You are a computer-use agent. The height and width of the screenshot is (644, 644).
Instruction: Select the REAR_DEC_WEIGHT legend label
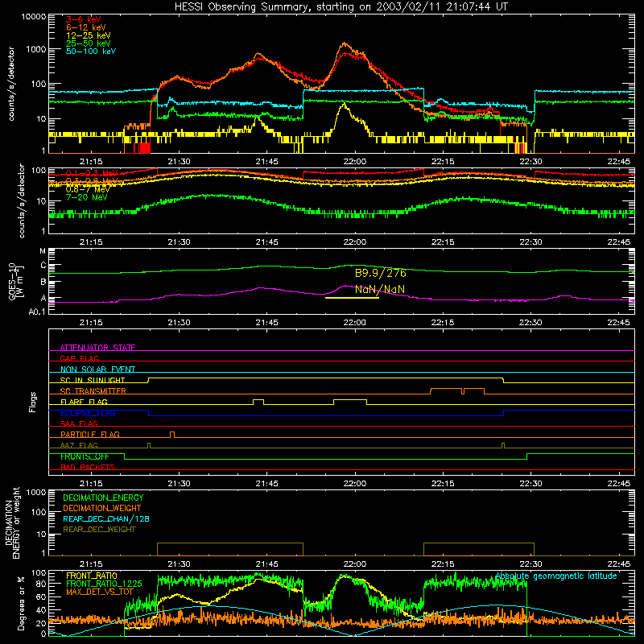click(x=99, y=530)
